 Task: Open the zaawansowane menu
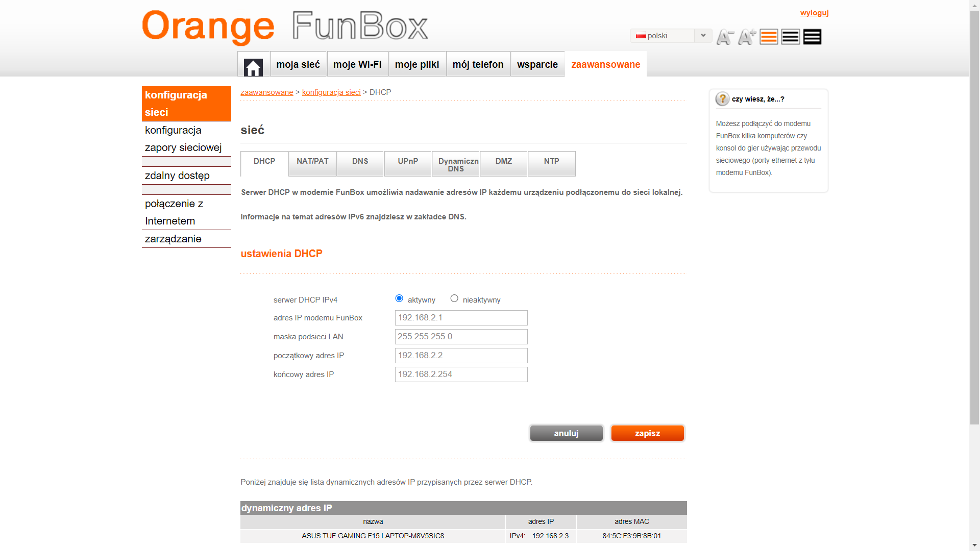click(606, 64)
